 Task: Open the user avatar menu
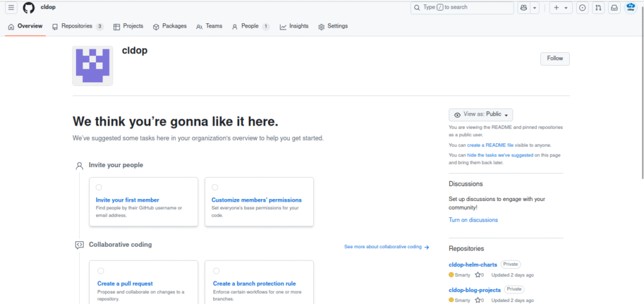tap(631, 8)
